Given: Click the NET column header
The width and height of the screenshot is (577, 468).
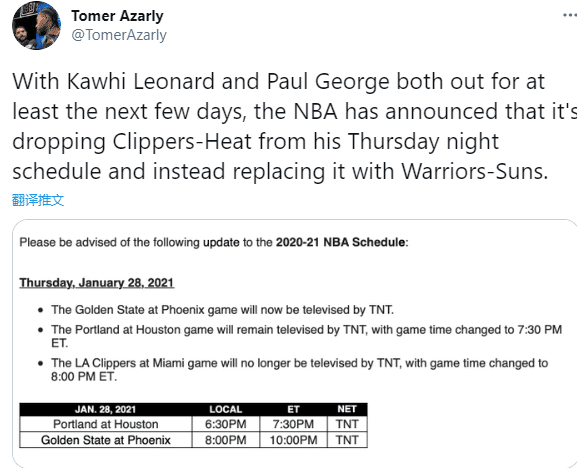Looking at the screenshot, I should click(x=347, y=410).
